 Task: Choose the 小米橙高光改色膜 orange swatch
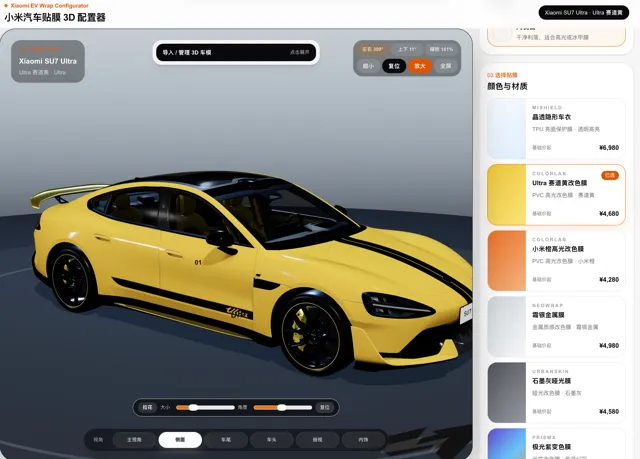556,261
